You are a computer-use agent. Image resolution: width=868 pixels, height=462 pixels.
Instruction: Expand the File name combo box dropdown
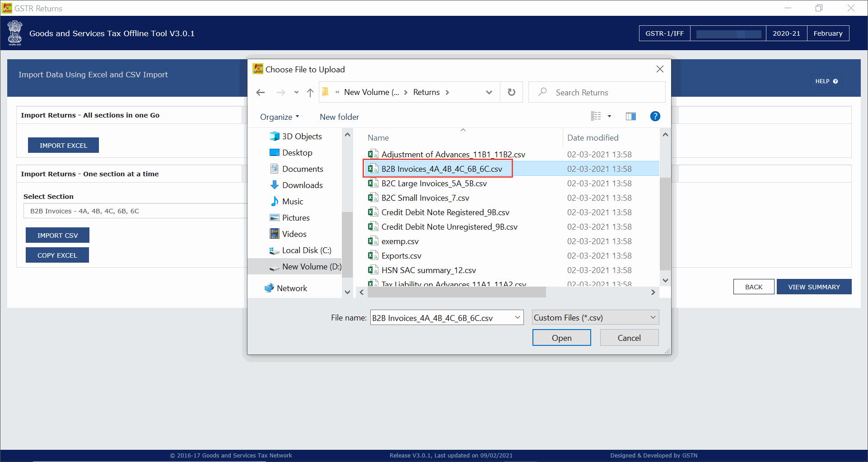518,318
